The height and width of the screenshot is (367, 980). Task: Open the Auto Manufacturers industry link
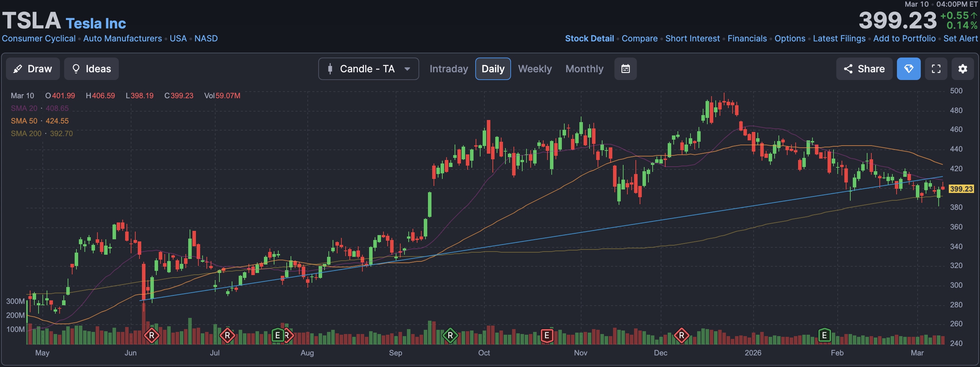pos(123,39)
